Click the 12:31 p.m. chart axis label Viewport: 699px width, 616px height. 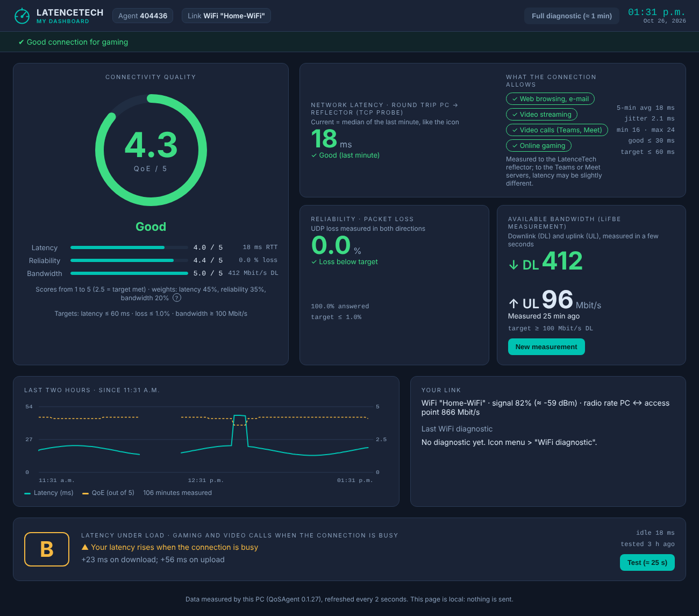pos(205,480)
